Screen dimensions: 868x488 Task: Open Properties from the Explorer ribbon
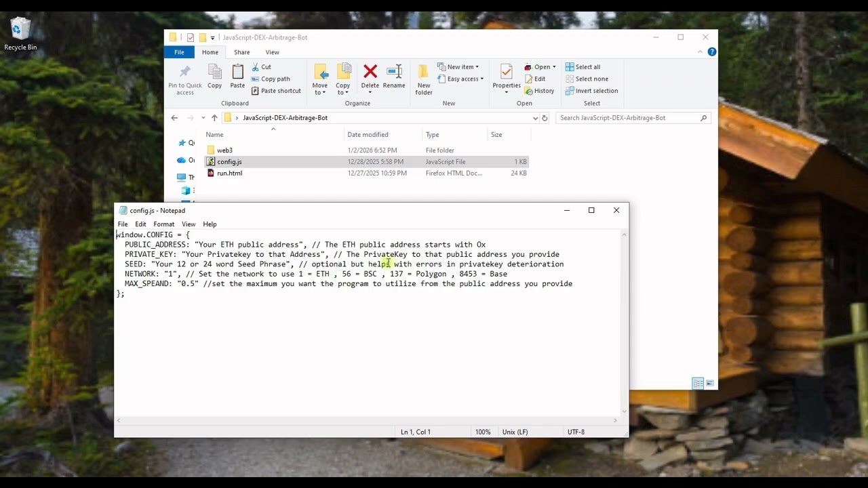(507, 77)
